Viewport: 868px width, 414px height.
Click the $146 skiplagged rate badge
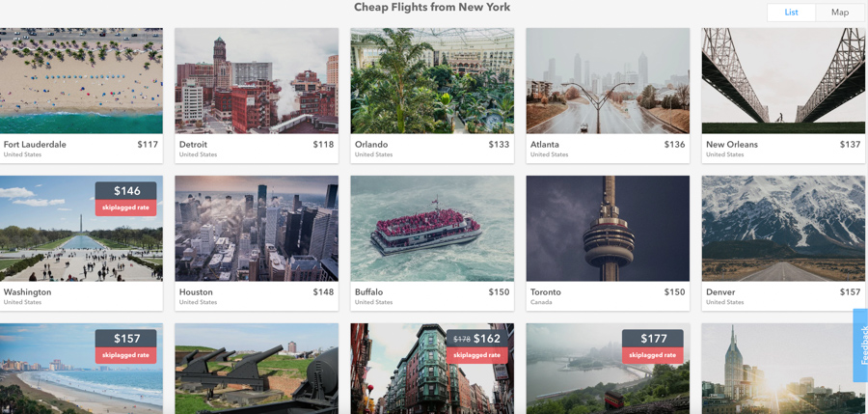point(125,199)
